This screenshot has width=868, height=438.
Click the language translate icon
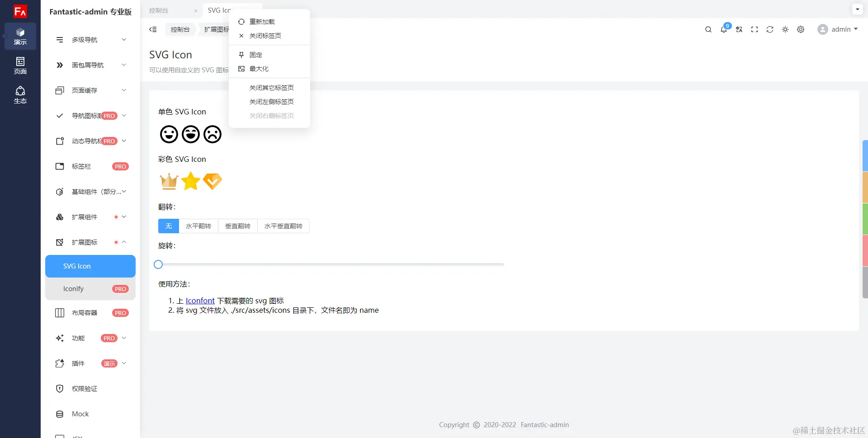(739, 29)
